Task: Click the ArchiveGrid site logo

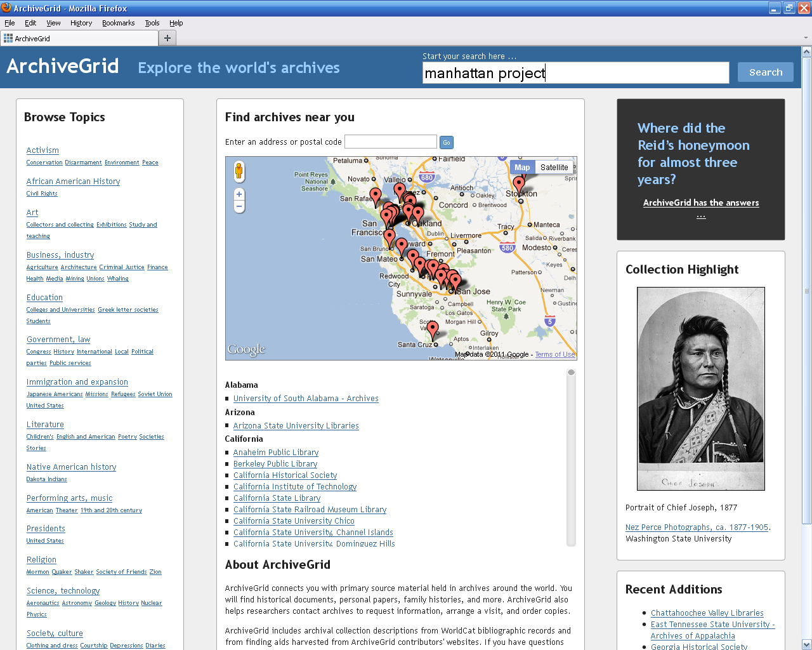Action: [x=63, y=66]
